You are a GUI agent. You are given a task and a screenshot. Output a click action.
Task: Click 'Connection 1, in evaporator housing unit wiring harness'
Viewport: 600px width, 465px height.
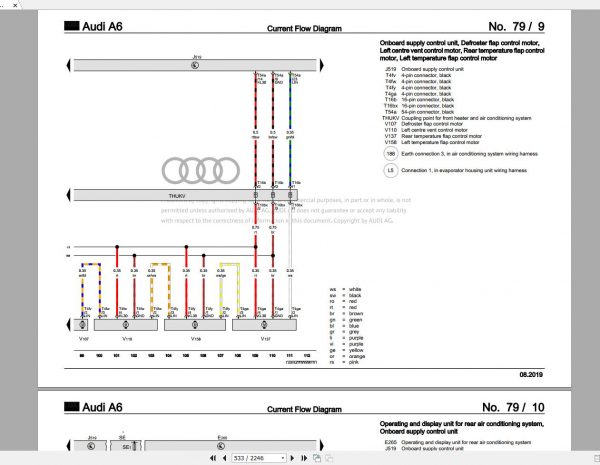point(464,170)
